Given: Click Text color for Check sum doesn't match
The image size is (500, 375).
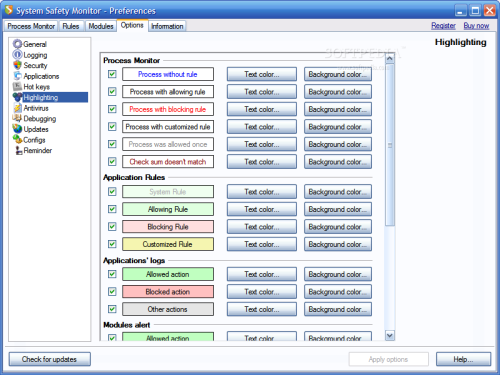Looking at the screenshot, I should 262,162.
